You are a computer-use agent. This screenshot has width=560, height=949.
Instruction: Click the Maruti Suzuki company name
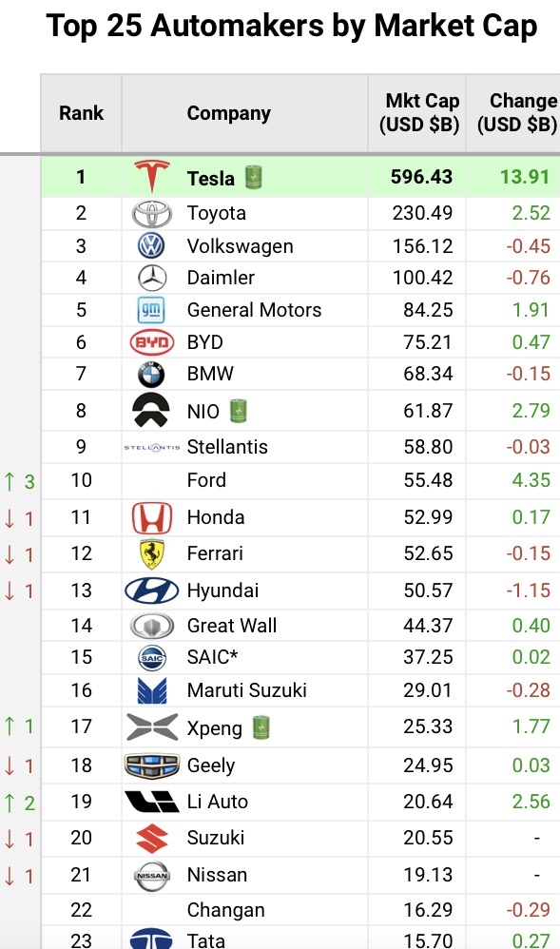tap(247, 690)
